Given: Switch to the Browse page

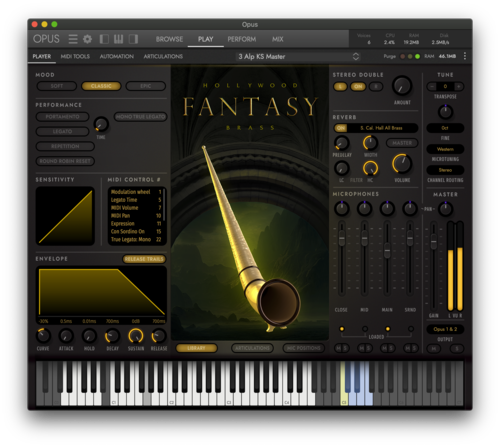Looking at the screenshot, I should point(169,39).
